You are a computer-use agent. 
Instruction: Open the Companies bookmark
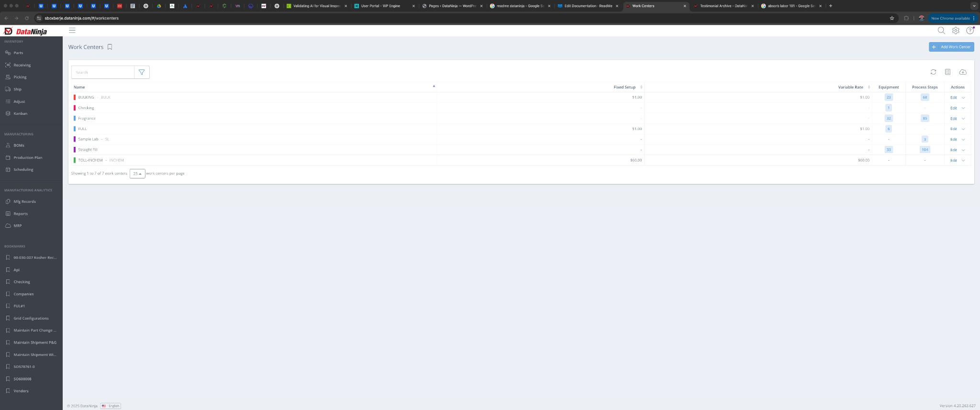23,294
